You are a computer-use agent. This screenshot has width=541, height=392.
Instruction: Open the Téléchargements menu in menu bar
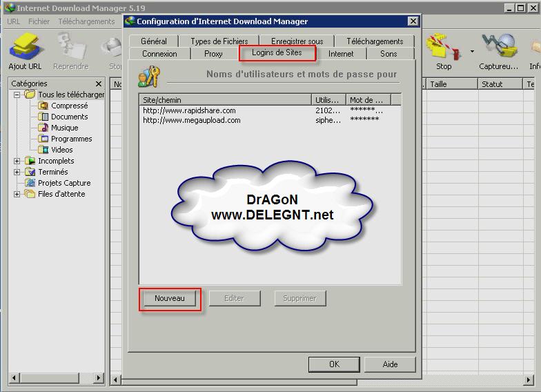[x=86, y=21]
